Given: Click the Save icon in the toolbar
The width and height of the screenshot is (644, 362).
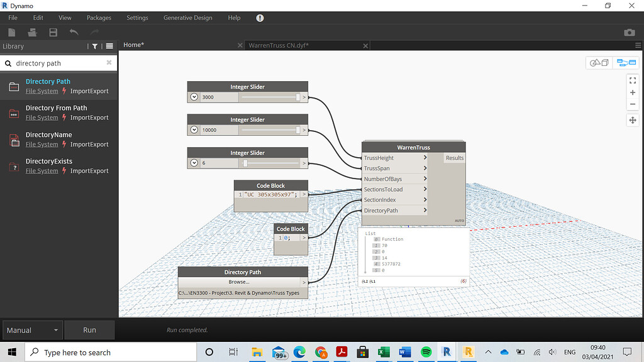Looking at the screenshot, I should pos(53,32).
